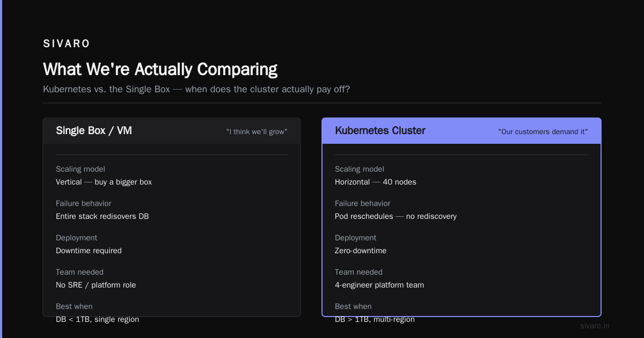644x338 pixels.
Task: Open the sivaro.in footer link
Action: click(x=595, y=326)
